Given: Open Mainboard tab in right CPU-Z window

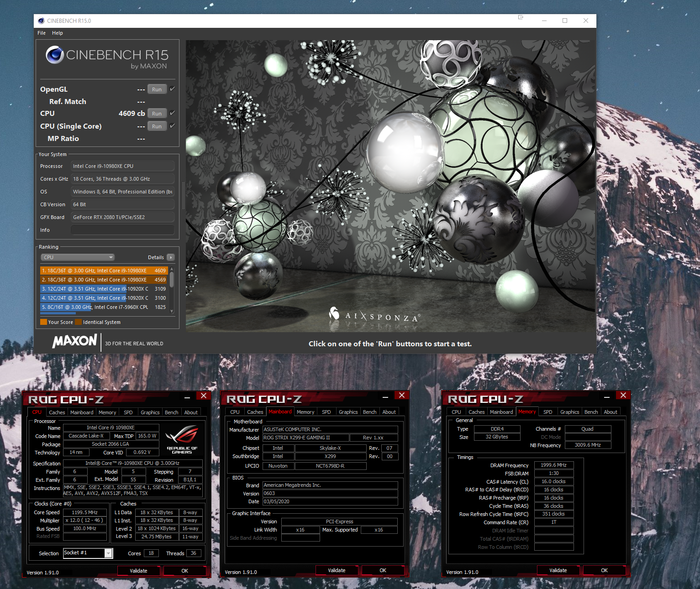Looking at the screenshot, I should pos(501,412).
